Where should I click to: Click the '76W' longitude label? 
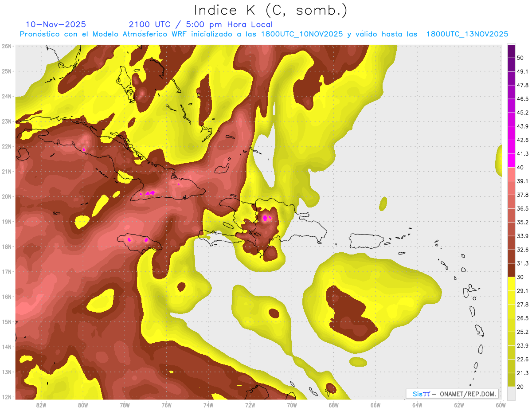(166, 405)
